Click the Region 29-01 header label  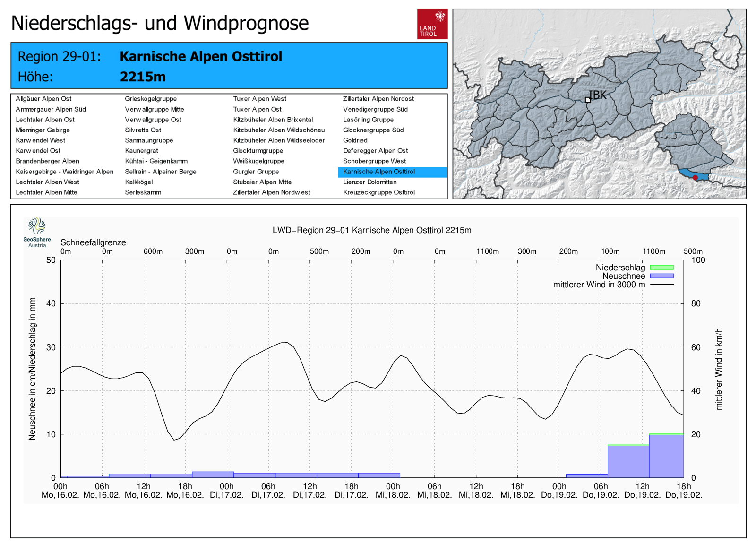coord(60,56)
